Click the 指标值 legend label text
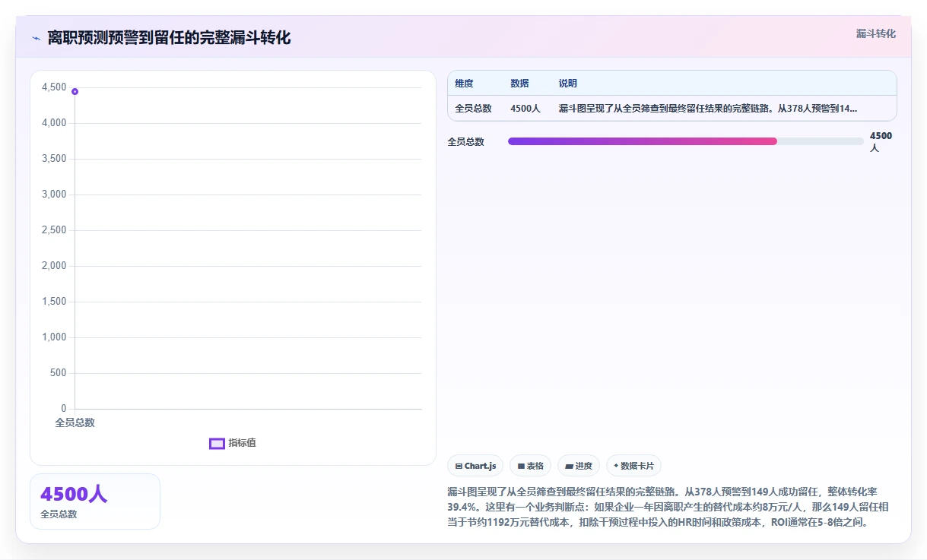The width and height of the screenshot is (927, 560). (x=243, y=443)
